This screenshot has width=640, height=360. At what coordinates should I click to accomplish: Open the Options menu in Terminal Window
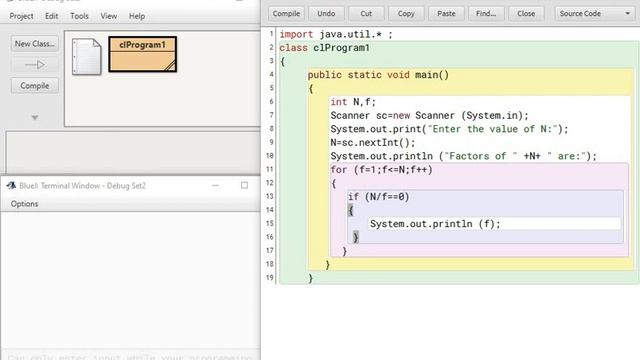[24, 204]
